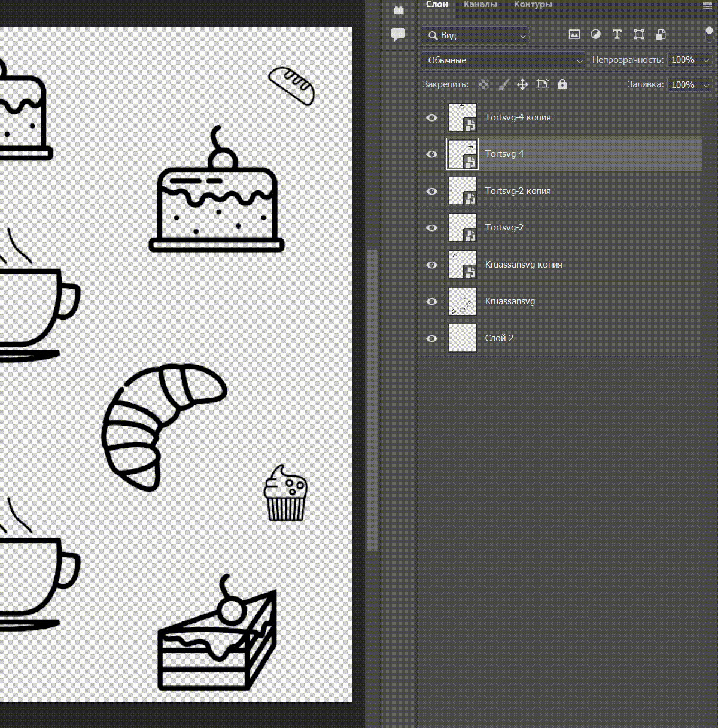Select layer named Kruassansvg
The height and width of the screenshot is (728, 718).
pos(510,301)
